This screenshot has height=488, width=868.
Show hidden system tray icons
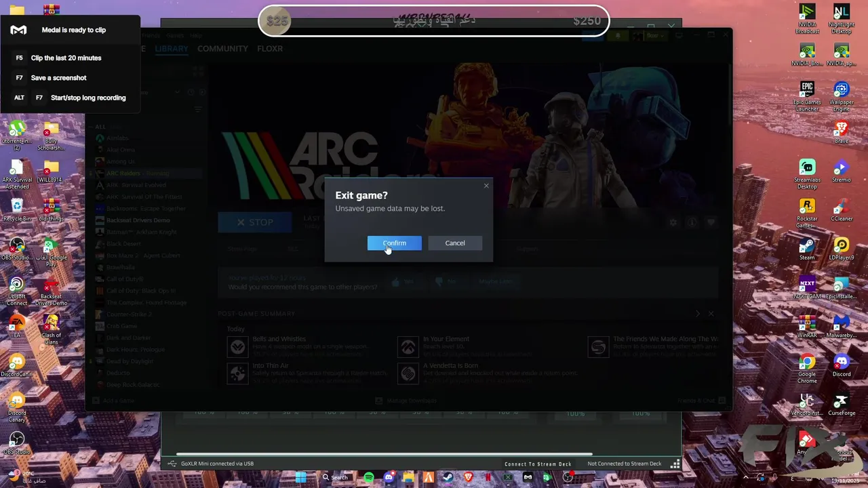click(x=745, y=477)
